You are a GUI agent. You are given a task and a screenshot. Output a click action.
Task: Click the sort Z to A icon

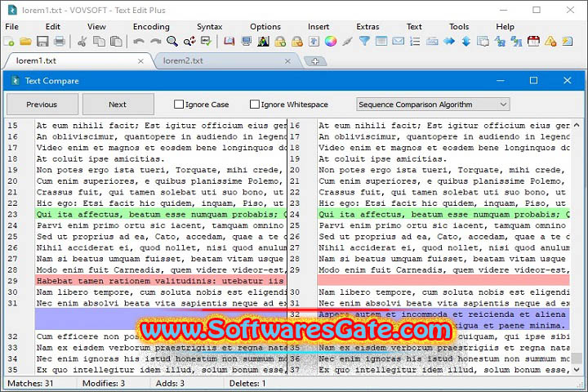517,42
